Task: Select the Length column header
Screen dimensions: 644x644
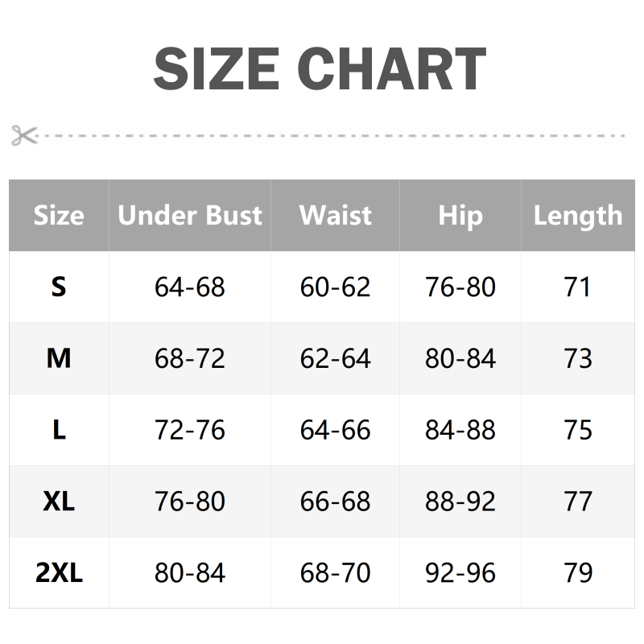Action: point(578,216)
